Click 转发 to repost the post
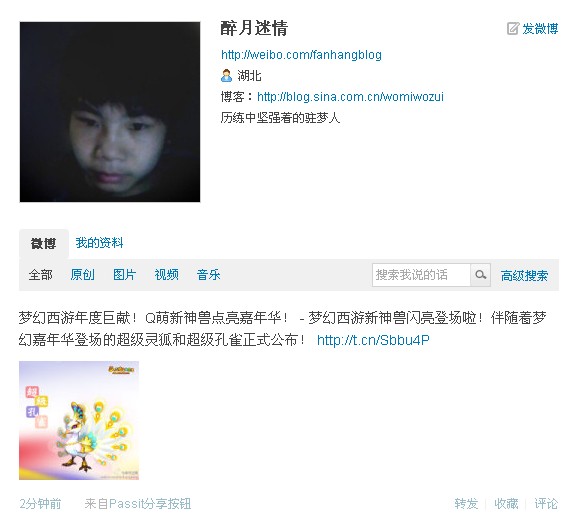Screen dimensions: 588x523 pos(466,504)
